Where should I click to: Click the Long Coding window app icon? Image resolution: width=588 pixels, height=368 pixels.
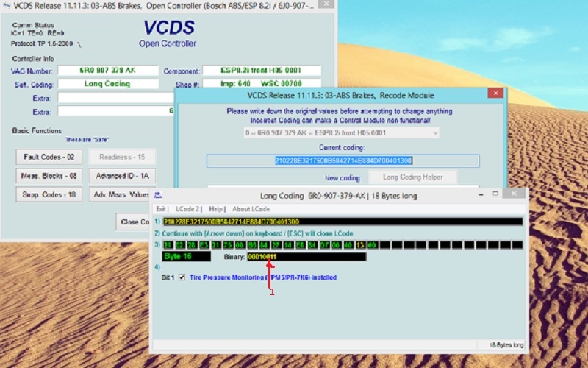tap(158, 195)
